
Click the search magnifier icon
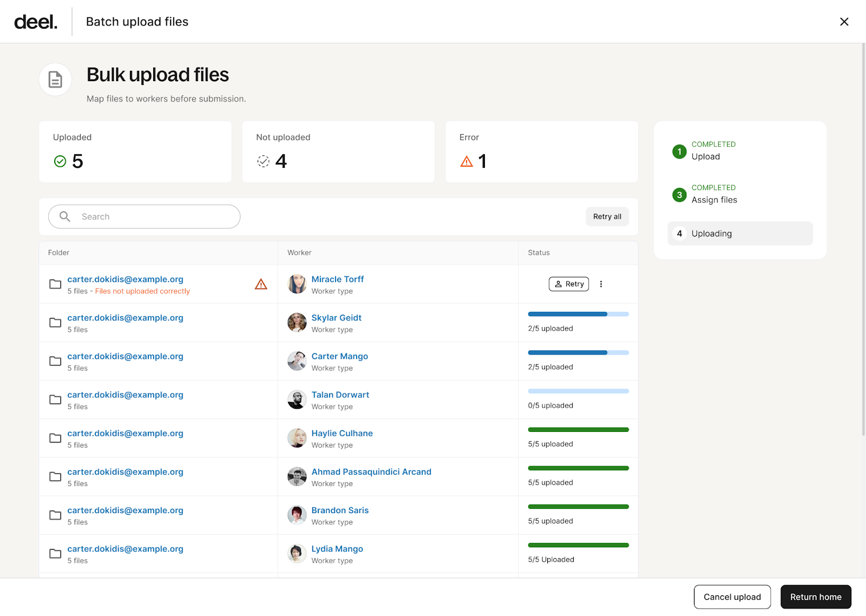(65, 217)
